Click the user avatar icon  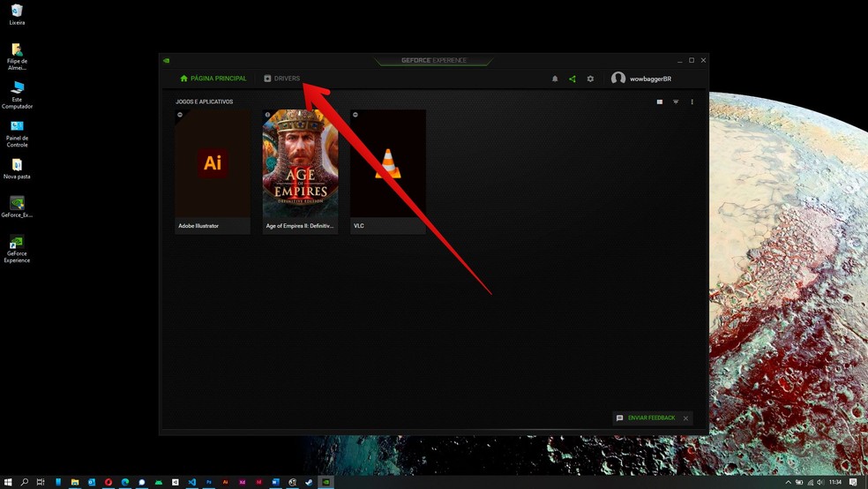pos(618,78)
